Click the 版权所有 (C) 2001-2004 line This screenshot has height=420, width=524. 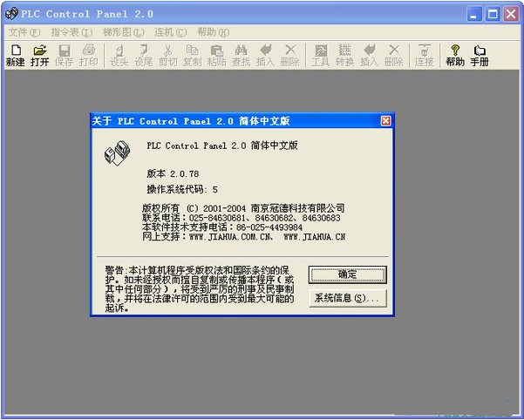click(x=243, y=208)
